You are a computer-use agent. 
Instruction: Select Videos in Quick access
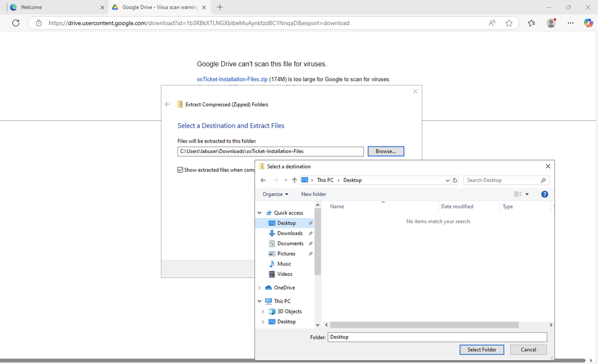click(285, 274)
